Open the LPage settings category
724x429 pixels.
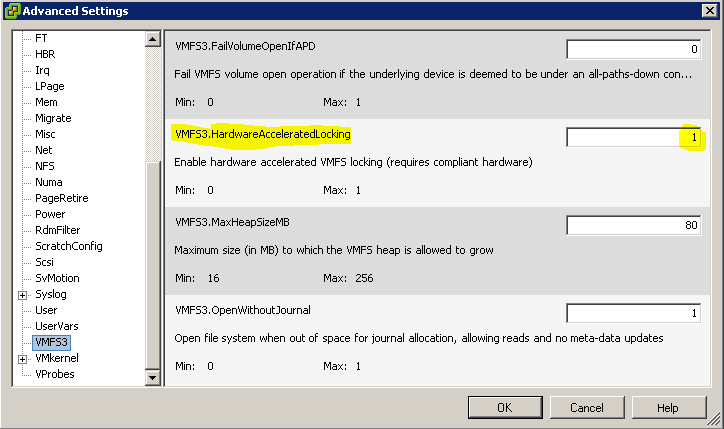coord(49,86)
